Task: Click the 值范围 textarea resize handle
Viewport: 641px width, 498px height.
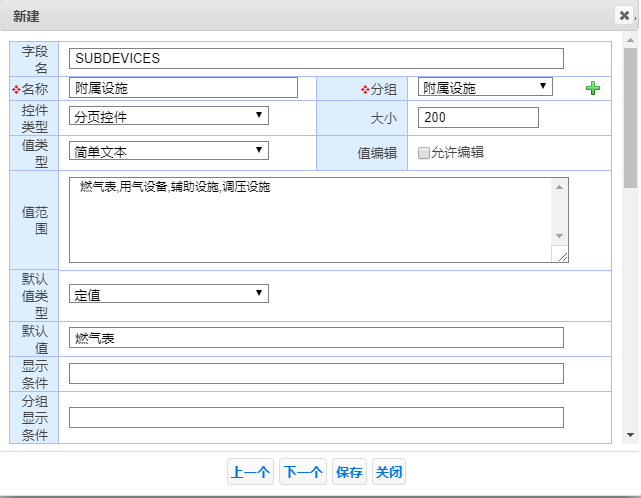Action: 563,257
